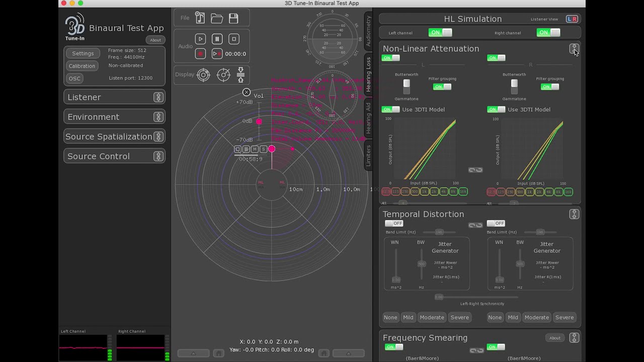The image size is (644, 362).
Task: Solo the source with the S button
Action: 263,149
